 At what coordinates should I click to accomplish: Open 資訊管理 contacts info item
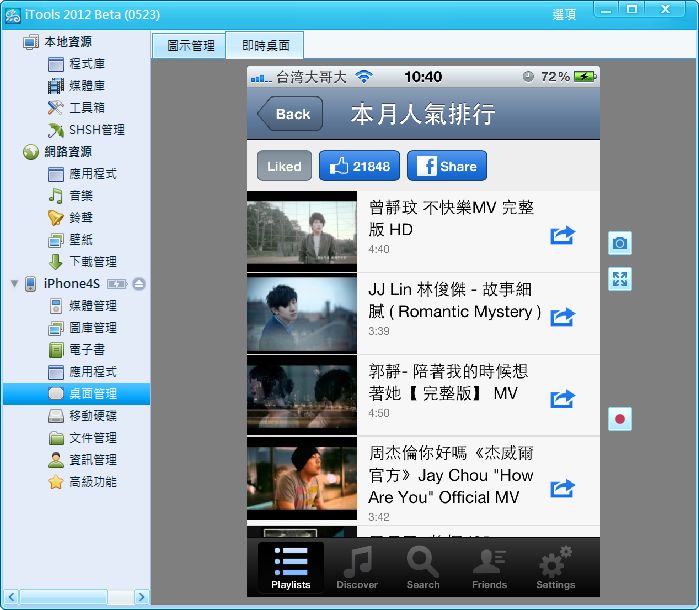click(x=82, y=460)
